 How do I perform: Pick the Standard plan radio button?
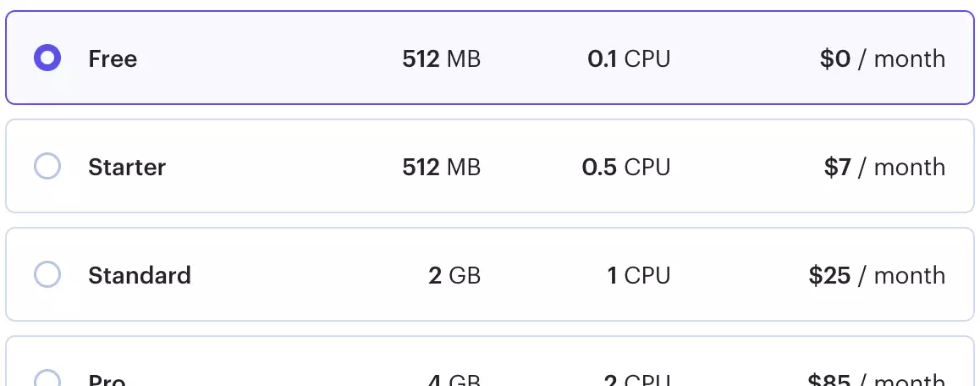pos(47,274)
